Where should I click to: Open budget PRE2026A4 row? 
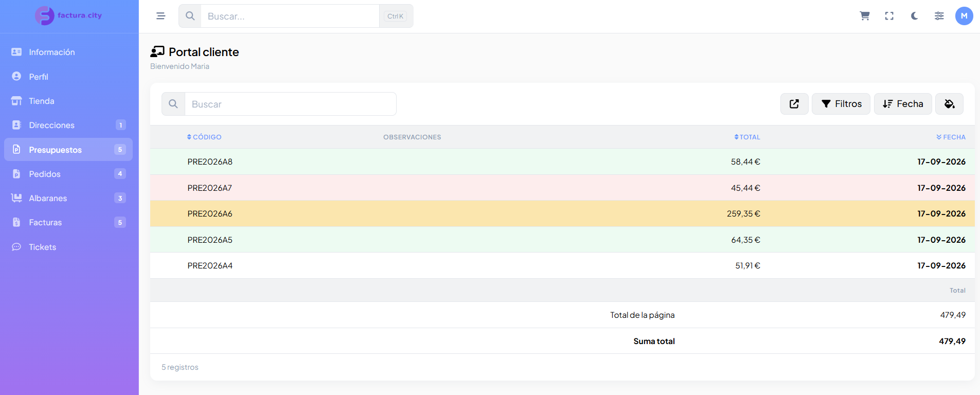point(562,265)
